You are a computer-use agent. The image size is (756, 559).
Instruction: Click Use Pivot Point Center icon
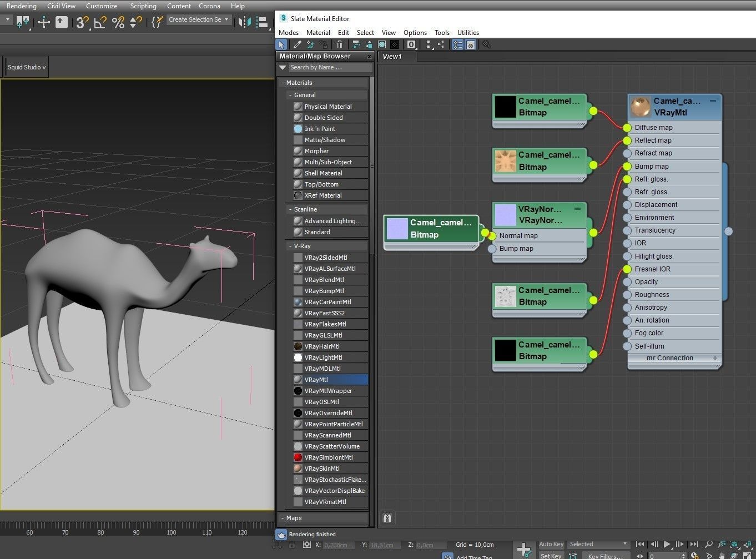(23, 22)
